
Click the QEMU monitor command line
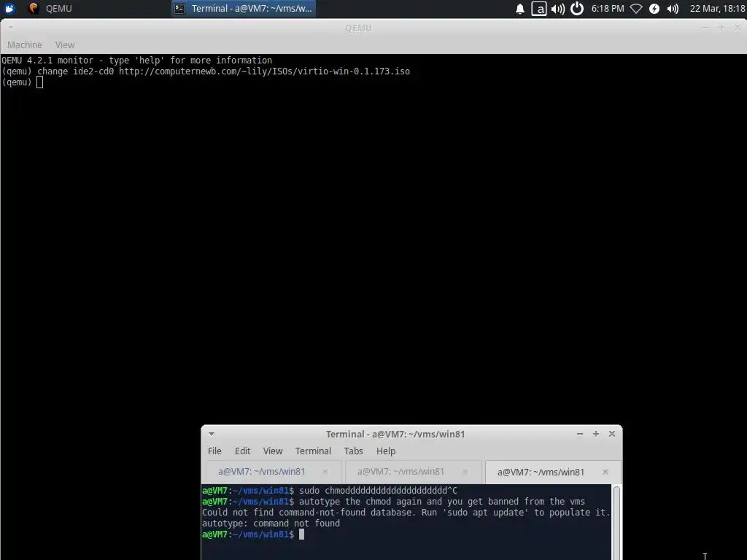point(39,82)
